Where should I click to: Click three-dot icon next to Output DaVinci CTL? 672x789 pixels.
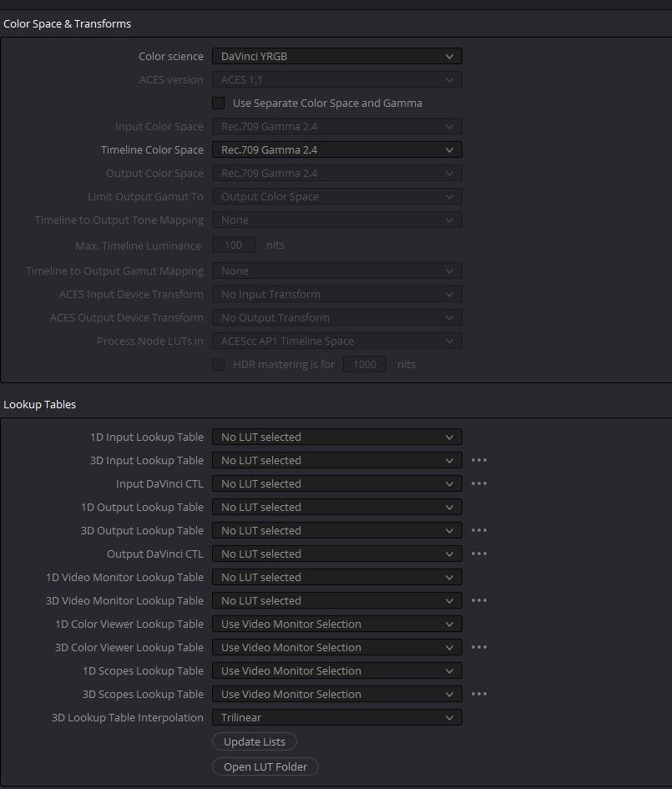tap(478, 554)
